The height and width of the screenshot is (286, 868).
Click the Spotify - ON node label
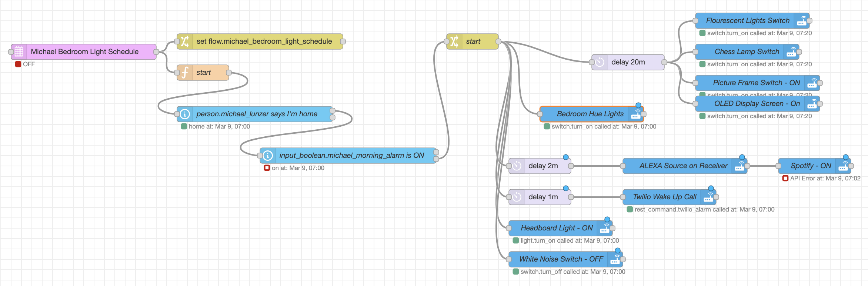pos(811,166)
